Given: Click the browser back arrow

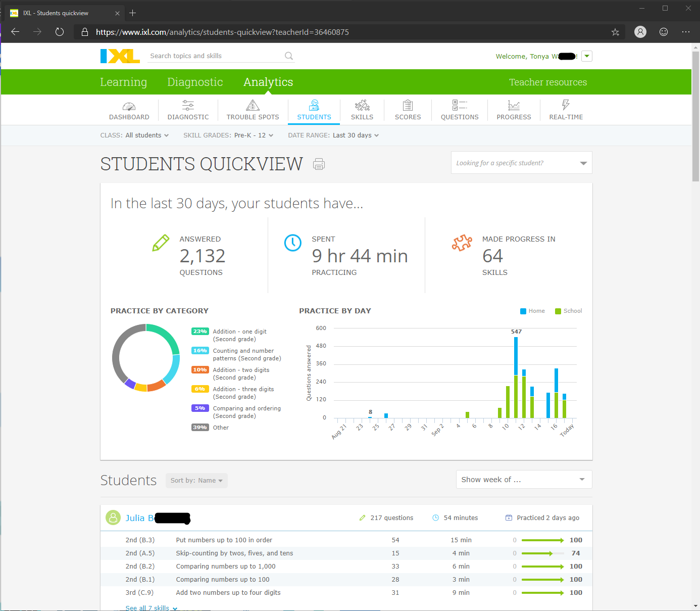Looking at the screenshot, I should [15, 32].
